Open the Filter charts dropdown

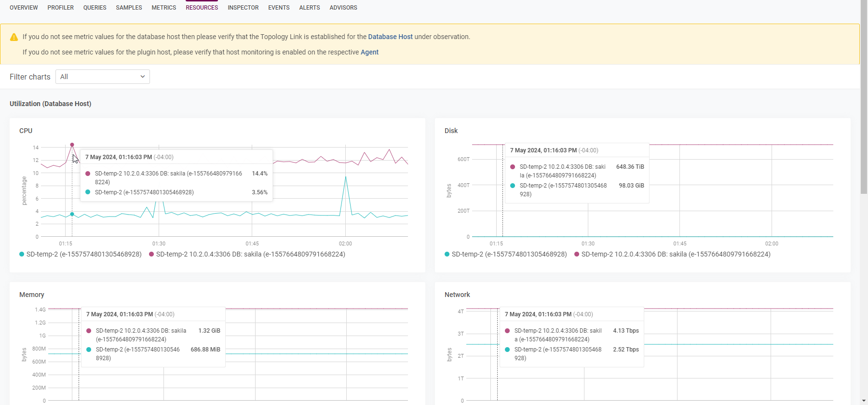point(102,77)
